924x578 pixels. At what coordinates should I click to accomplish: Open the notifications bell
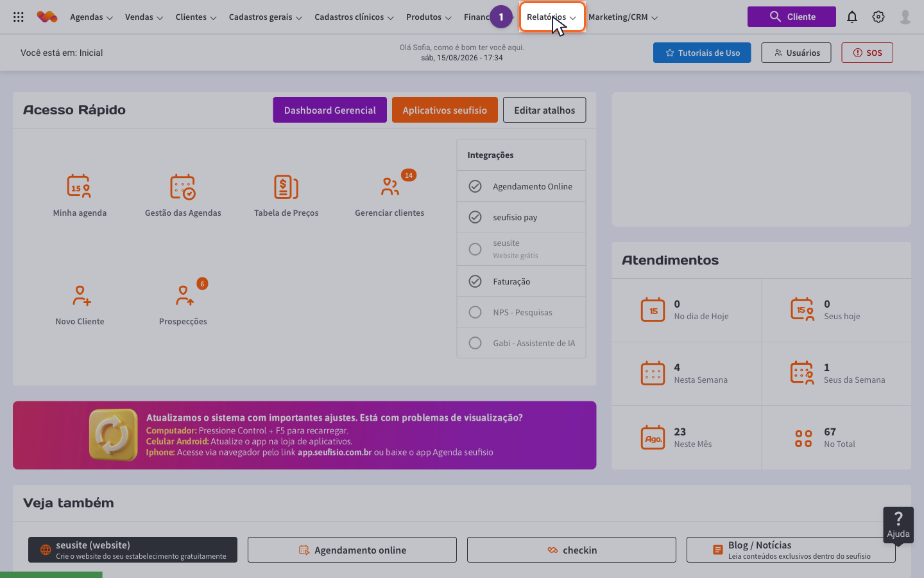(x=852, y=17)
